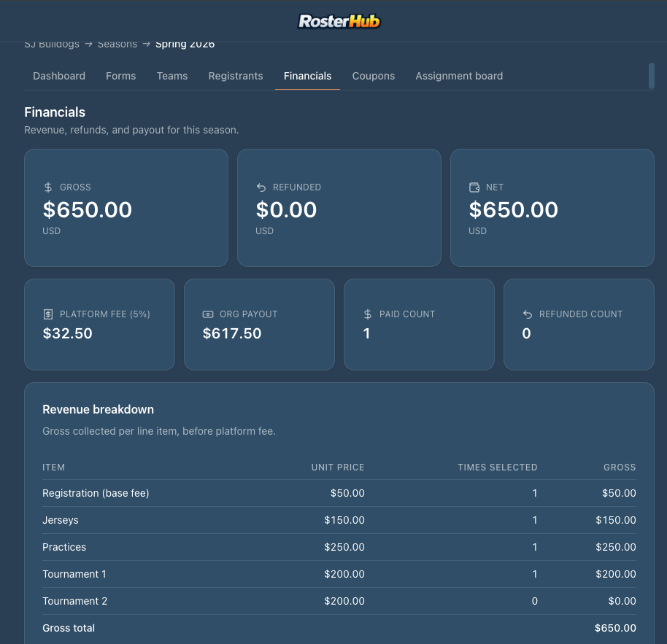
Task: Click the Paid Count value 1
Action: point(366,334)
